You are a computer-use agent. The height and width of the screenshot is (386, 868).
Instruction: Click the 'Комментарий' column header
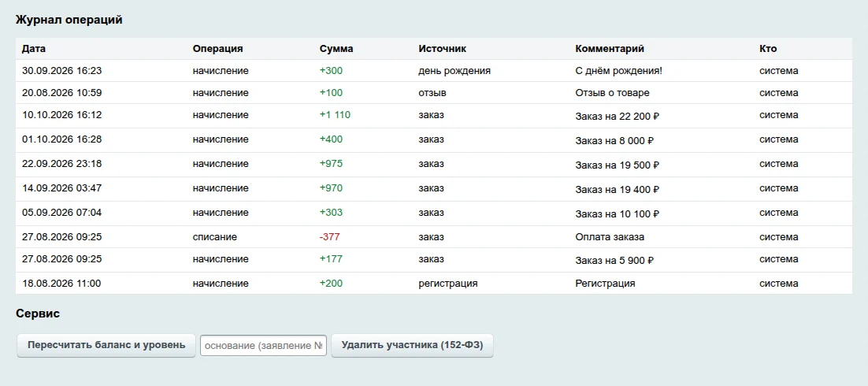coord(610,49)
